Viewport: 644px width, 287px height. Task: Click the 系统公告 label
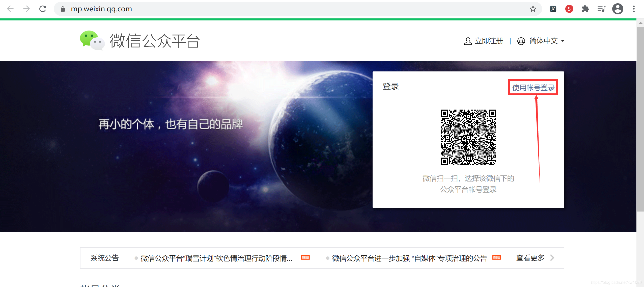point(105,258)
